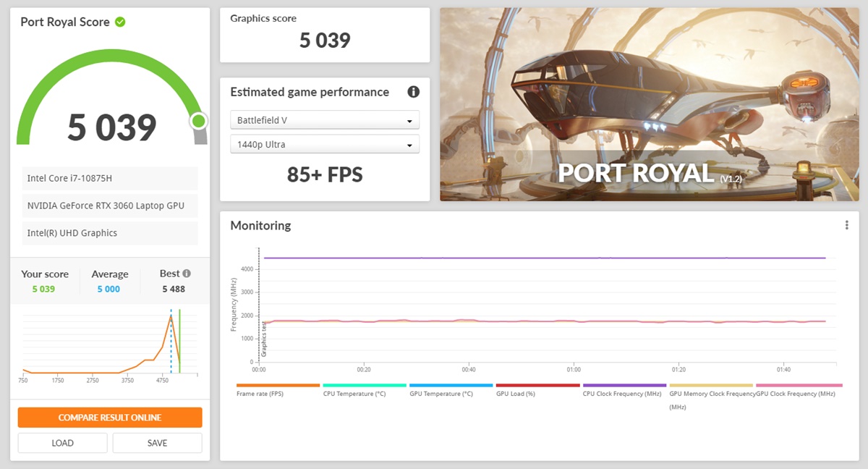This screenshot has height=469, width=868.
Task: Toggle the GPU Temperature legend swatch
Action: [451, 385]
